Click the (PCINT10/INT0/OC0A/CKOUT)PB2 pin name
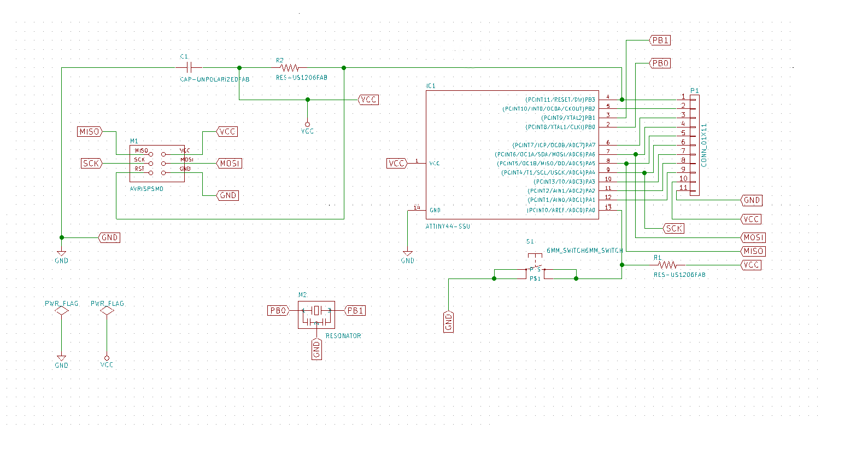The image size is (868, 464). [x=549, y=109]
